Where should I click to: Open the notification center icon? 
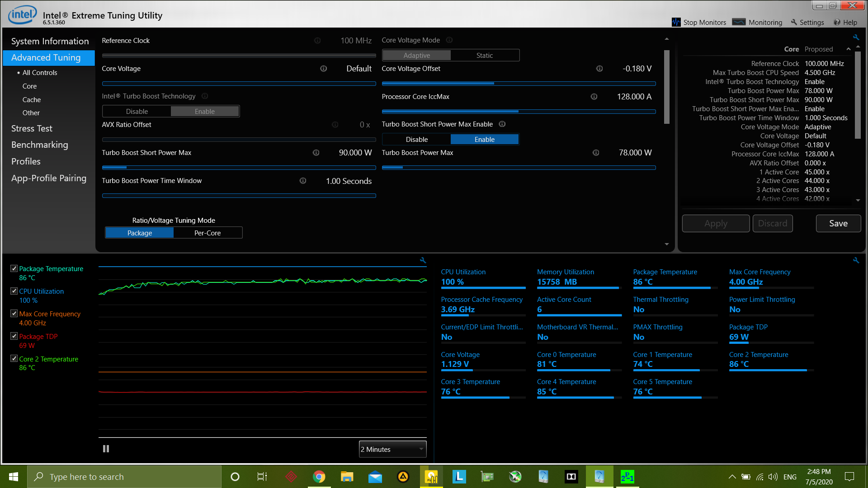coord(849,477)
